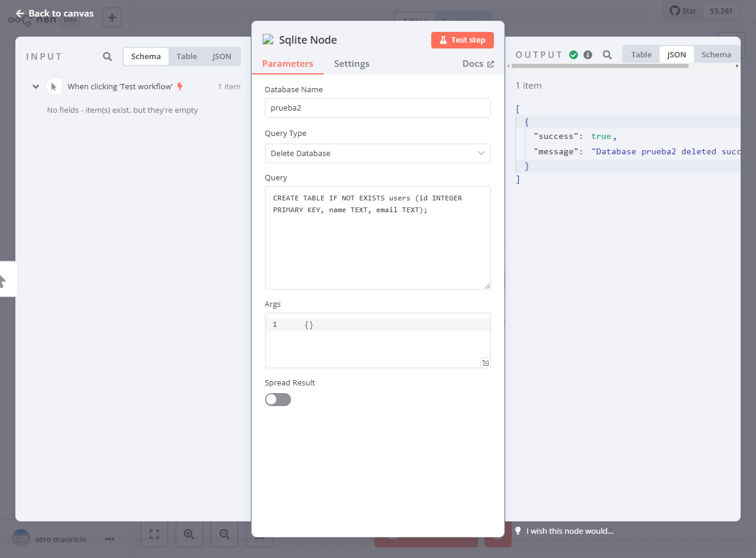Select the Table tab in INPUT
756x558 pixels.
(186, 56)
